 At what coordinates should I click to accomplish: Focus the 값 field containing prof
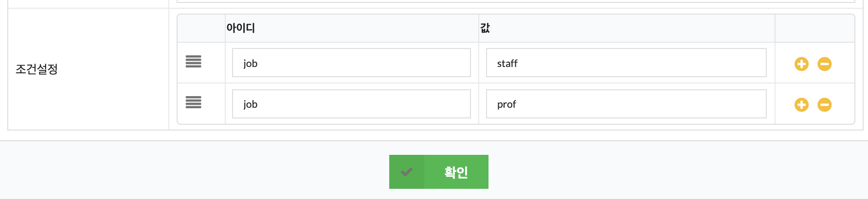pyautogui.click(x=626, y=103)
